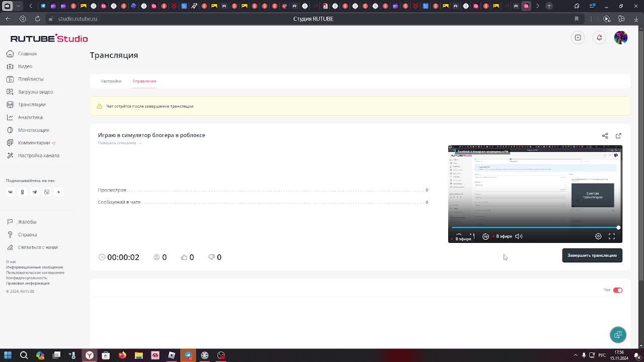The image size is (644, 362).
Task: Open Firefox from the taskbar
Action: (x=122, y=355)
